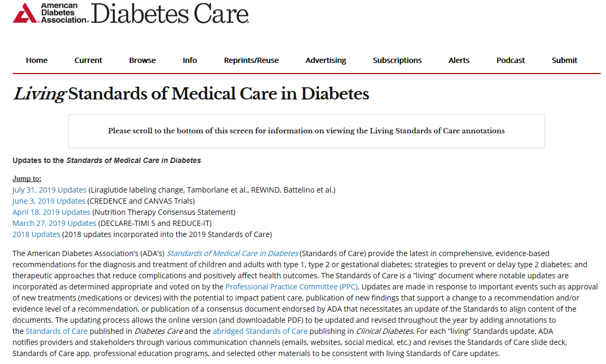
Task: Select the Info menu item
Action: click(190, 60)
